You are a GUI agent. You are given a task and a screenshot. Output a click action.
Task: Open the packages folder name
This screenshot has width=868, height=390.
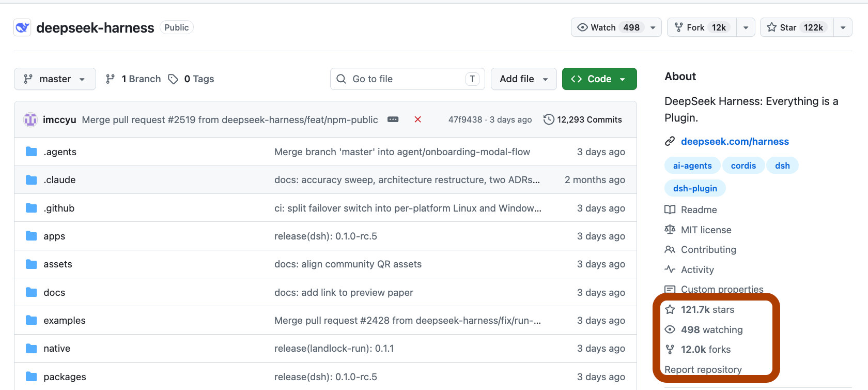click(65, 377)
